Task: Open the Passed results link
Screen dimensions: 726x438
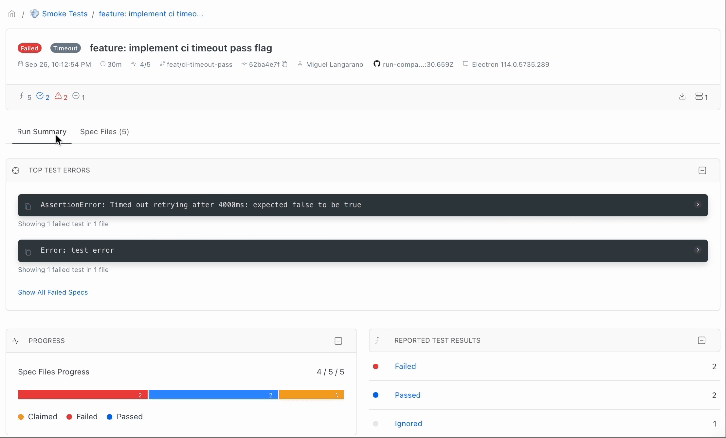Action: 407,395
